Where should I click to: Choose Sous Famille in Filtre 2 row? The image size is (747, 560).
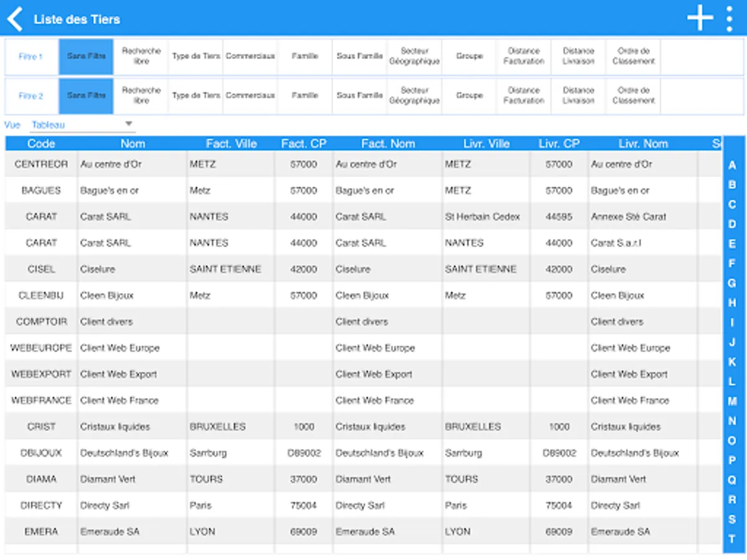pyautogui.click(x=360, y=96)
